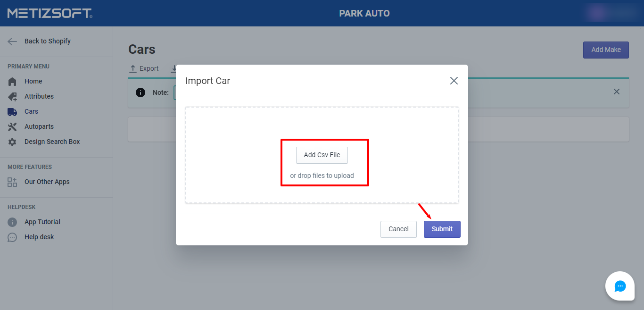Click the Our Other Apps grid icon
This screenshot has width=644, height=310.
tap(12, 182)
